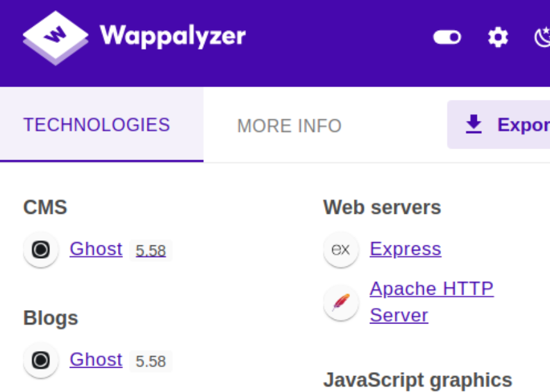
Task: Click the 5.58 version badge under Blogs
Action: click(x=151, y=361)
